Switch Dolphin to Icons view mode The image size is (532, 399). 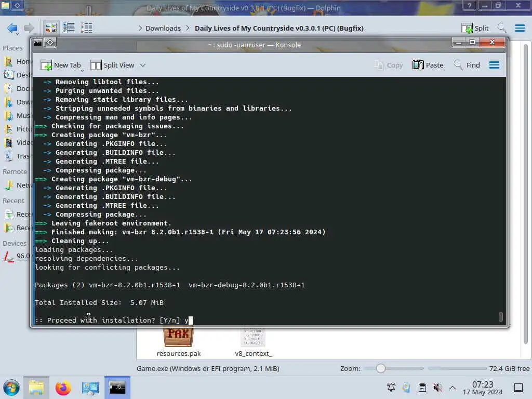[x=51, y=28]
